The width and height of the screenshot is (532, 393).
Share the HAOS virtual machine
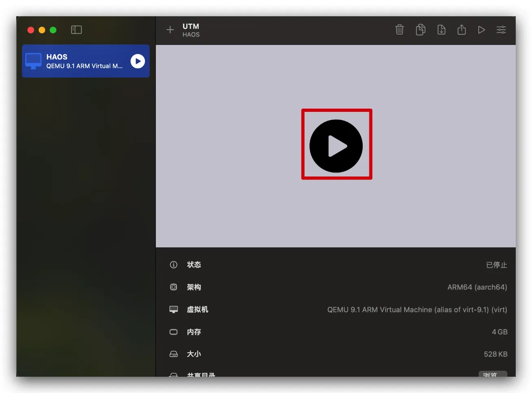(462, 30)
